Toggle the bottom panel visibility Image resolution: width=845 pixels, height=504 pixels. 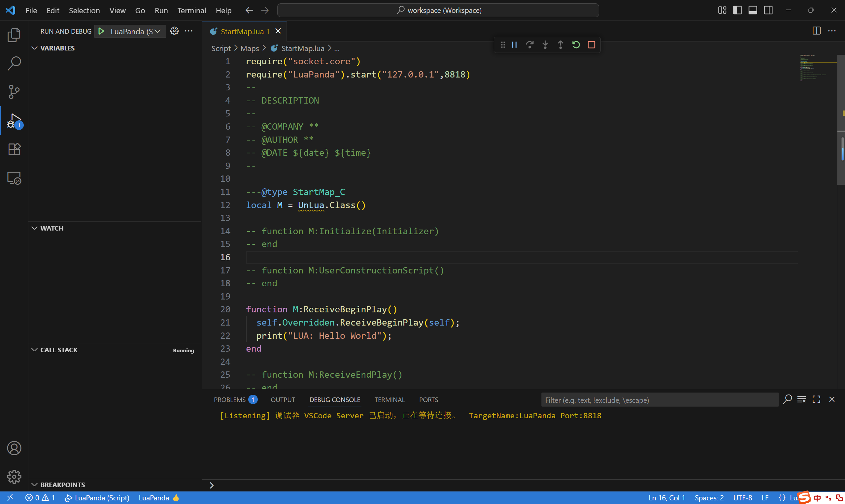(x=753, y=10)
